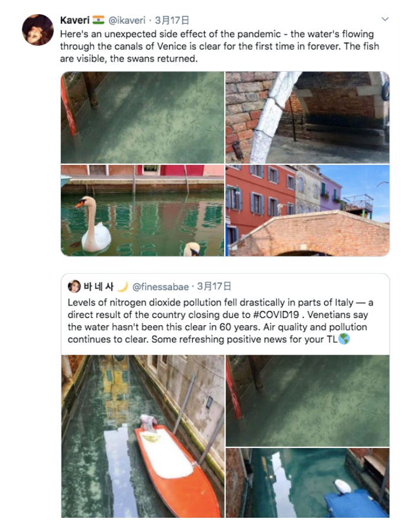414x532 pixels.
Task: Open Kaveri's profile avatar
Action: coord(38,30)
